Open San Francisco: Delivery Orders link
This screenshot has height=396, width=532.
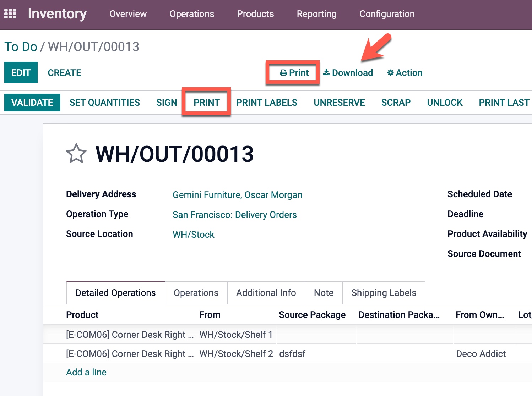pyautogui.click(x=234, y=215)
